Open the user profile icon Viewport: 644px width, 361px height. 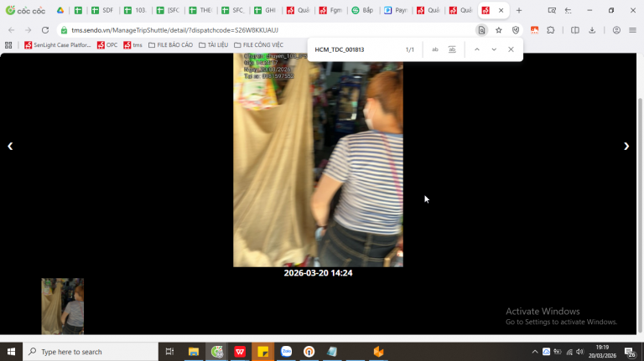pos(616,30)
